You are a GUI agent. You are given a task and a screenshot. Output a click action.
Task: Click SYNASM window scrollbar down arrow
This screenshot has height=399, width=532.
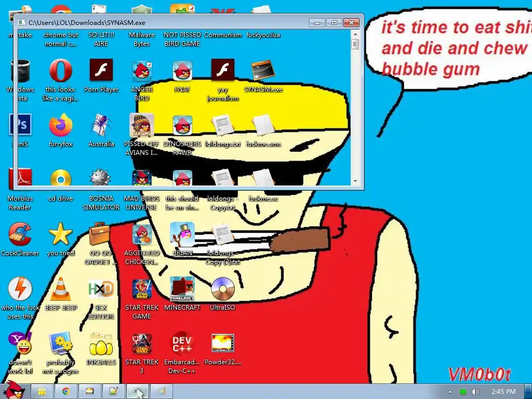point(355,181)
